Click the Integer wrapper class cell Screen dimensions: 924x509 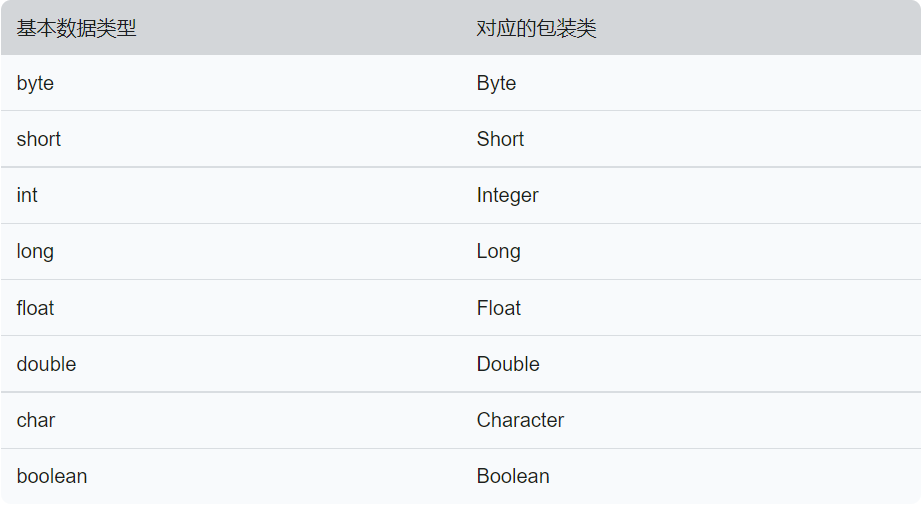point(507,195)
